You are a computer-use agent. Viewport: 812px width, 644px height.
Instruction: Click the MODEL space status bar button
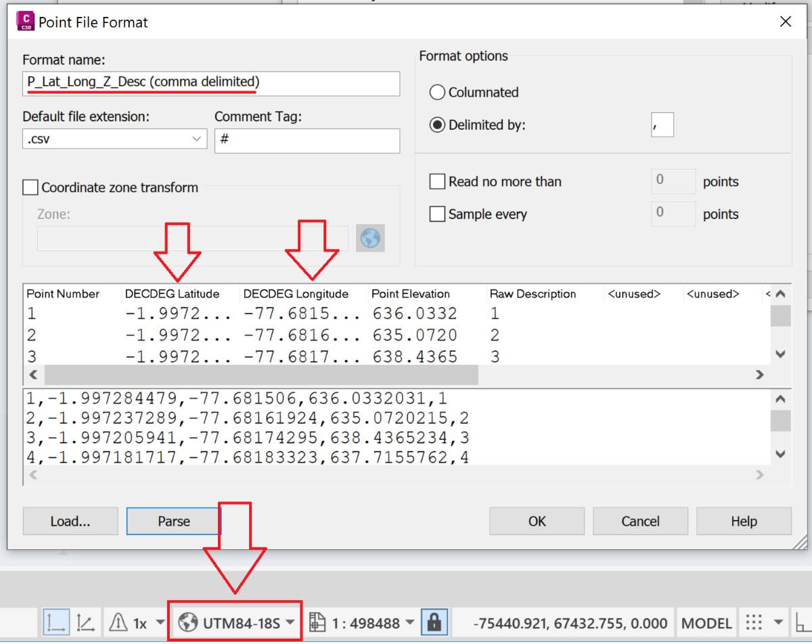point(706,623)
